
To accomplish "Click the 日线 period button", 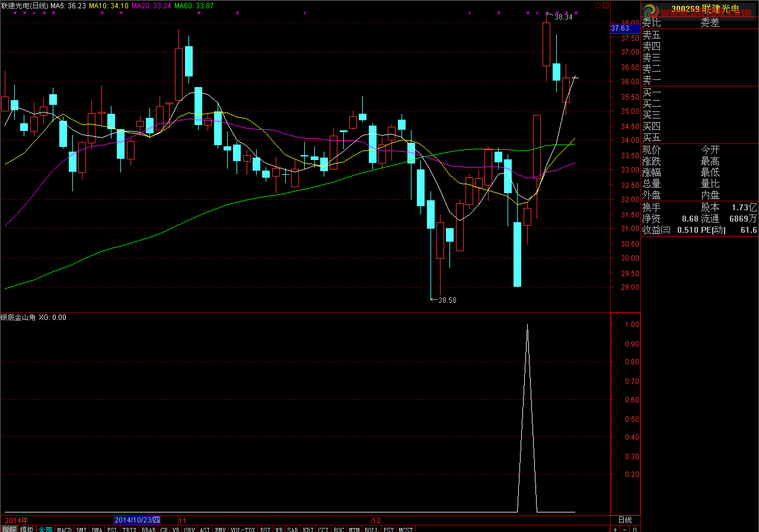I will click(x=625, y=520).
